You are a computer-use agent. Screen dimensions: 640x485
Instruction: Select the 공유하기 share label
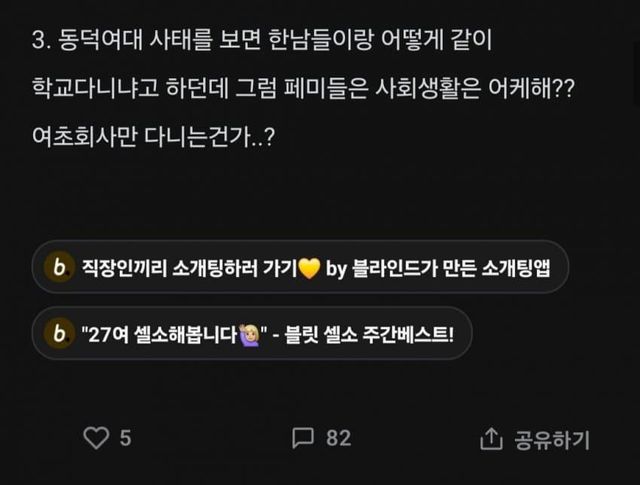552,439
